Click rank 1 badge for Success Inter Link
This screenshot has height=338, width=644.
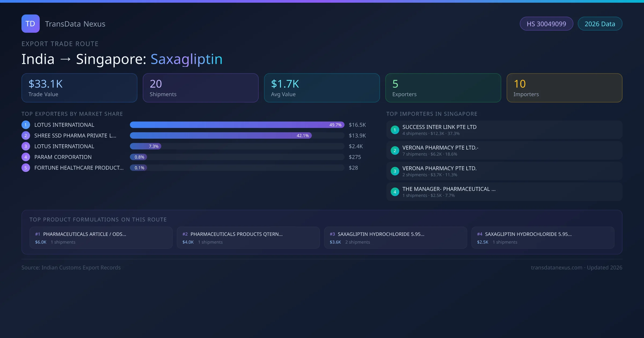pyautogui.click(x=395, y=130)
